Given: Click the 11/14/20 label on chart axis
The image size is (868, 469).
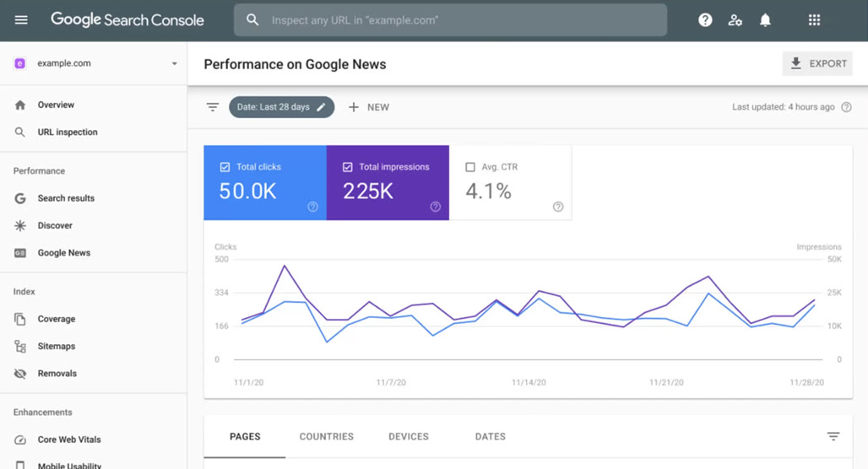Looking at the screenshot, I should (x=529, y=383).
